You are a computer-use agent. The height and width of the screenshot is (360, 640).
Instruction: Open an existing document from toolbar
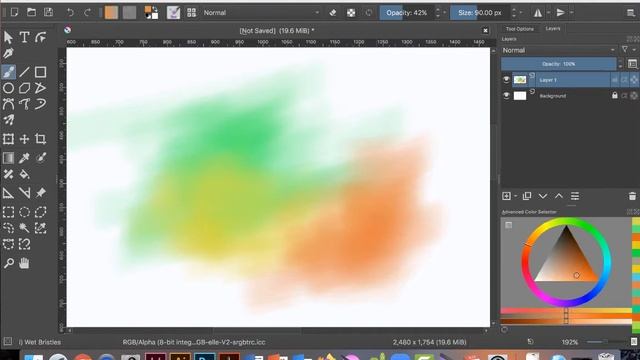[31, 12]
